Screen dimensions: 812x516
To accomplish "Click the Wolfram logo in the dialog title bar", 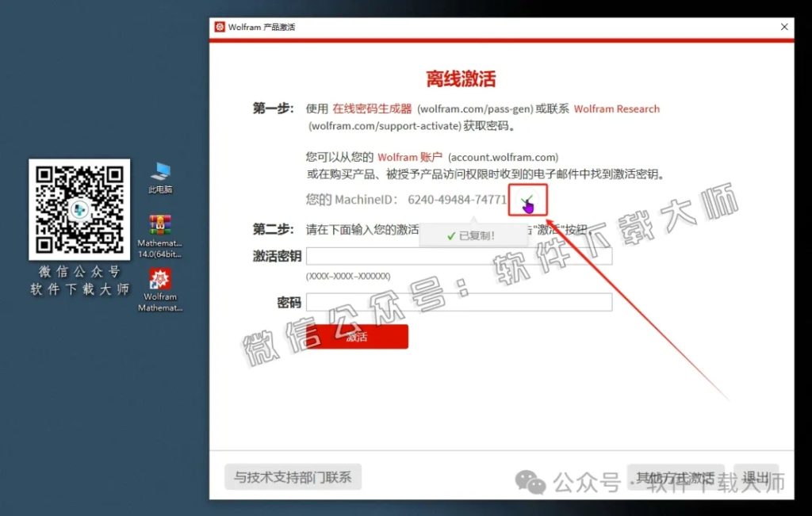I will click(x=220, y=26).
